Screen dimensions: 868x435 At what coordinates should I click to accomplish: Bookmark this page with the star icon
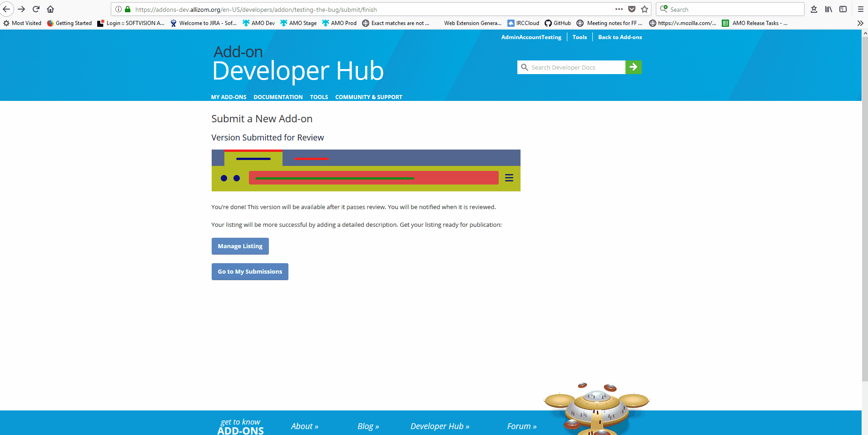point(645,9)
